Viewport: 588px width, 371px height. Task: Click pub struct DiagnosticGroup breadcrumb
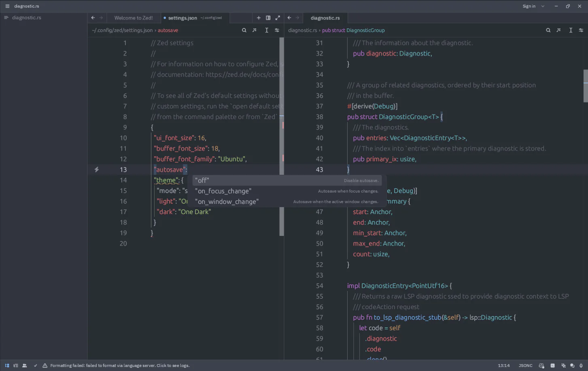tap(353, 30)
